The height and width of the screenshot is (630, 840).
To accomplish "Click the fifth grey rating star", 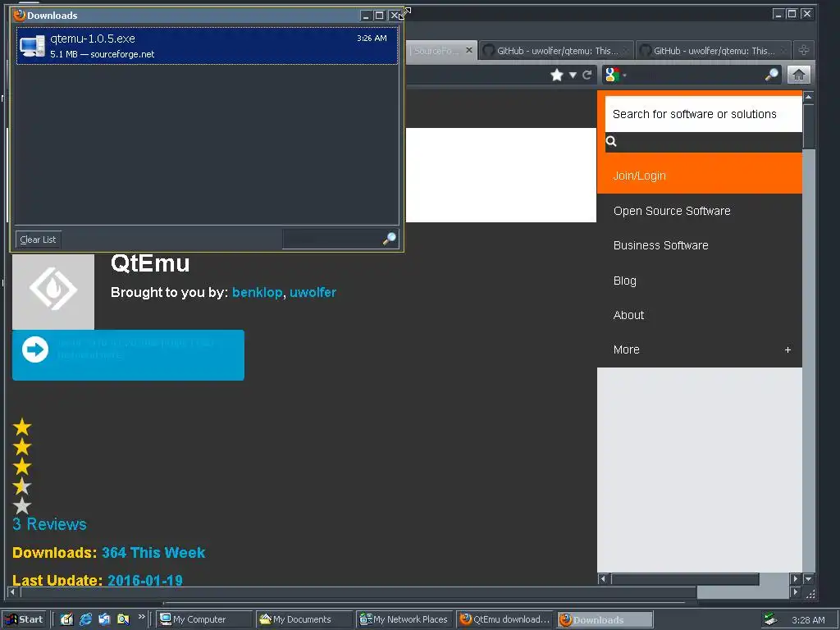I will click(22, 505).
